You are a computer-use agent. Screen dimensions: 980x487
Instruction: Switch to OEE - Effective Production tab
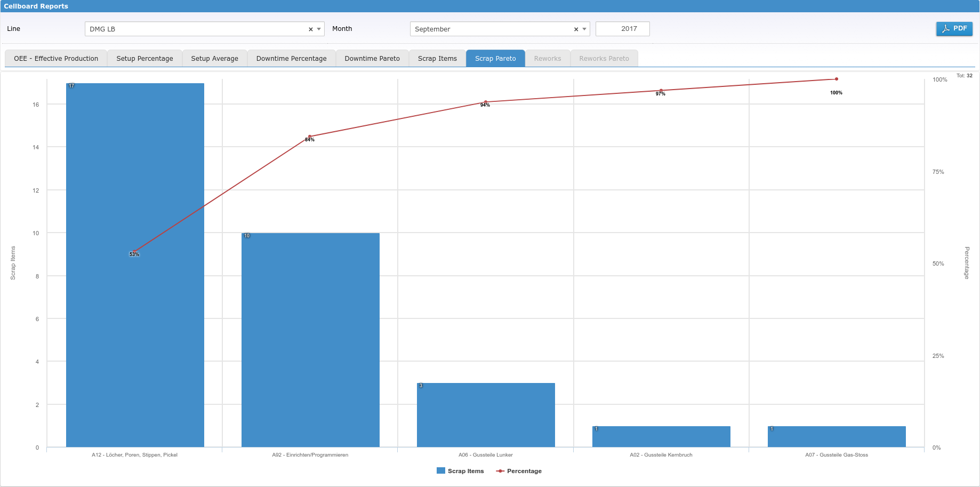56,59
